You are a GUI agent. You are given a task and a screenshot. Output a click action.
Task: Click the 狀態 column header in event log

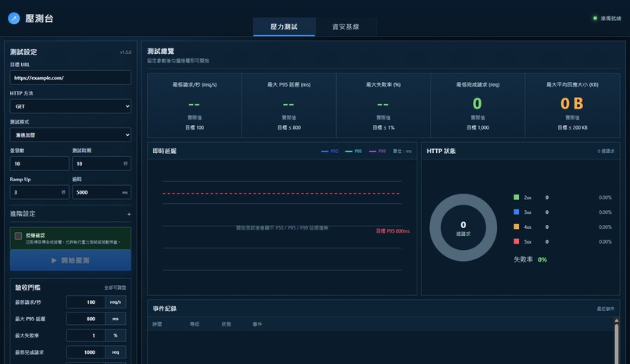(226, 324)
